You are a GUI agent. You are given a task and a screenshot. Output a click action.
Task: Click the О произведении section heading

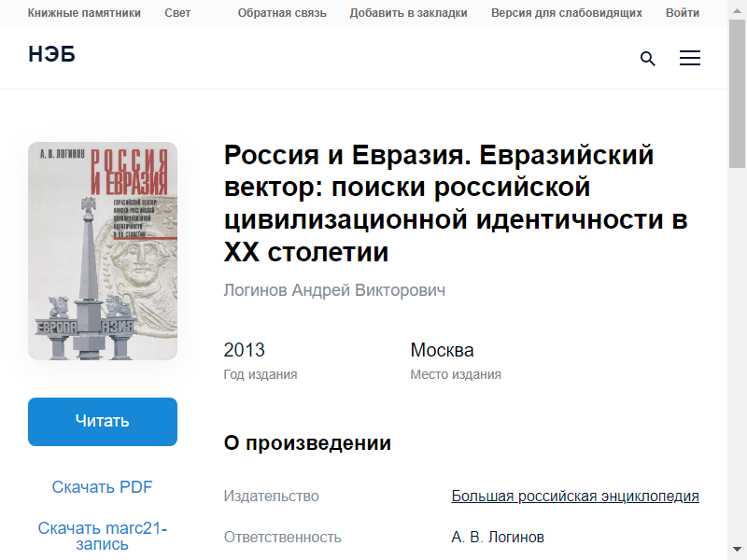pyautogui.click(x=307, y=442)
